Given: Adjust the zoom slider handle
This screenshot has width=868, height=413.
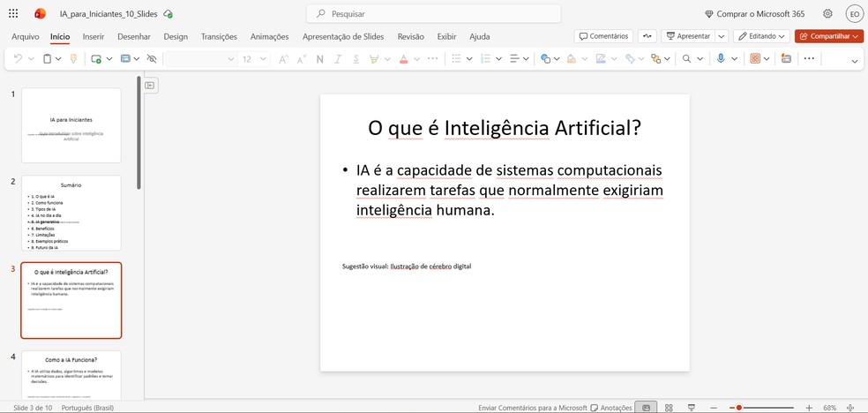Looking at the screenshot, I should click(738, 408).
